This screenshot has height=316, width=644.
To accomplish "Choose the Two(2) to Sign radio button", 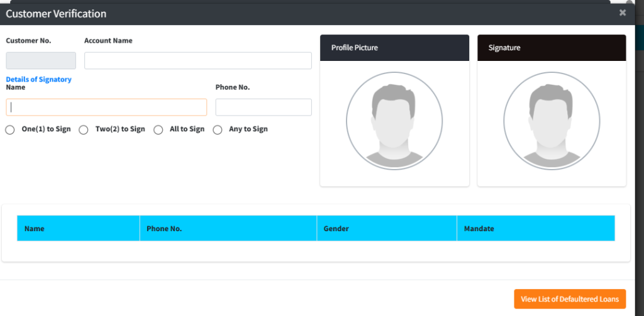I will tap(84, 130).
